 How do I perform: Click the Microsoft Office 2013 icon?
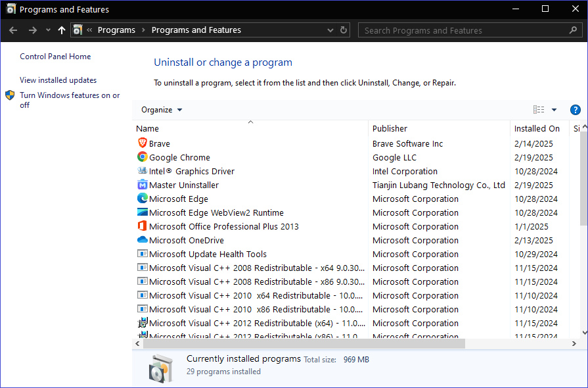coord(142,226)
